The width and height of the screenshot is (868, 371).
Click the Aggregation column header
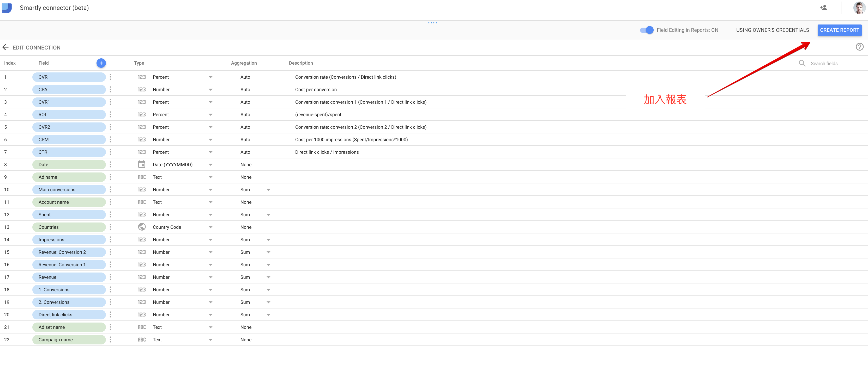244,63
